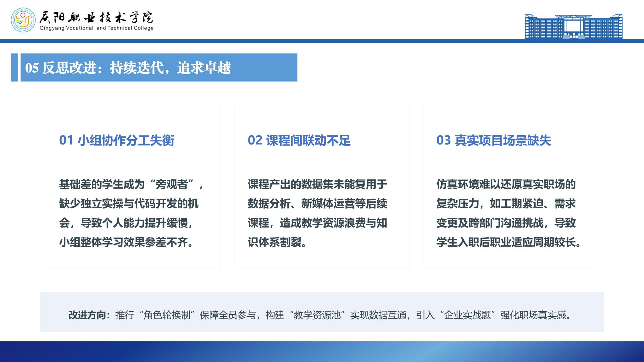The image size is (644, 362).
Task: Select heading 02 课程间联动不足
Action: point(299,140)
